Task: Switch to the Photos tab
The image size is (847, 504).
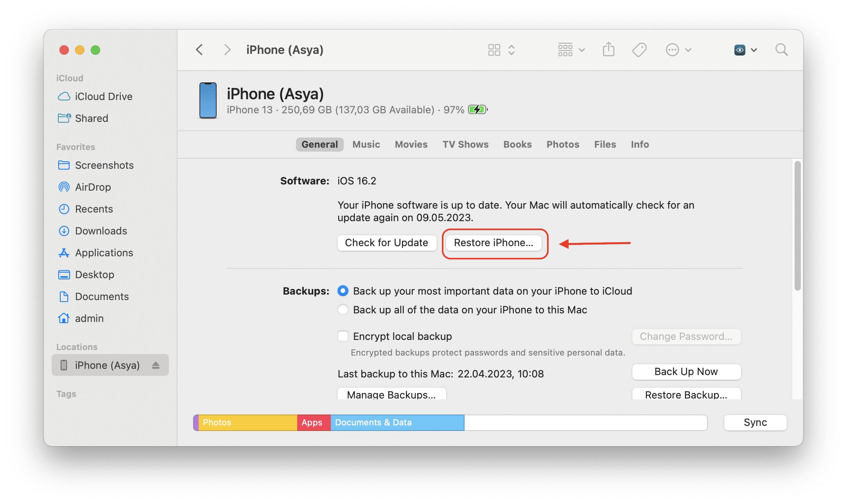Action: tap(562, 144)
